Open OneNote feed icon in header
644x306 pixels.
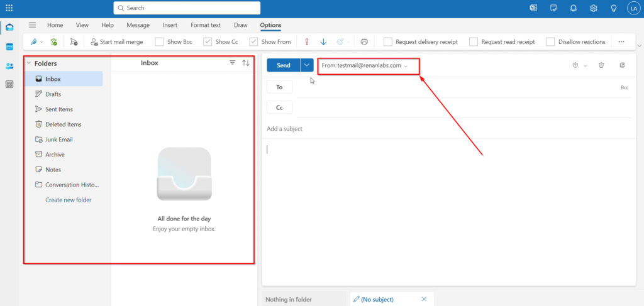(533, 8)
